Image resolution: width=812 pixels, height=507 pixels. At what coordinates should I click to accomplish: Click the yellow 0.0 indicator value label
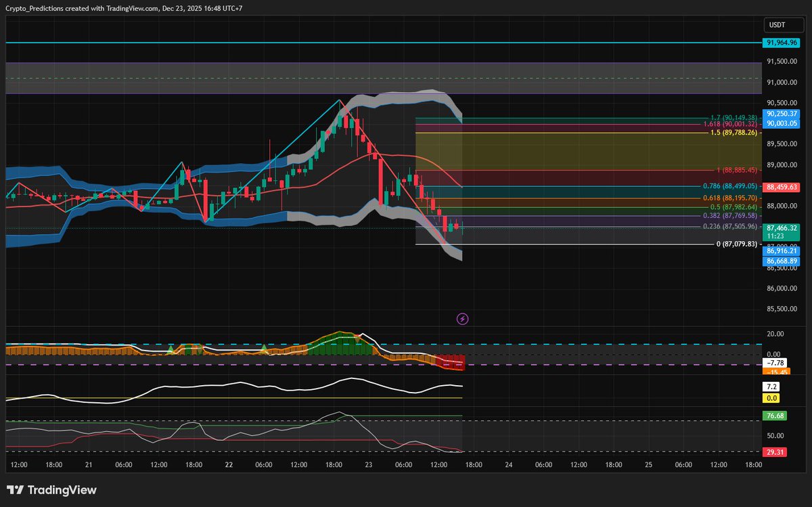tap(772, 398)
